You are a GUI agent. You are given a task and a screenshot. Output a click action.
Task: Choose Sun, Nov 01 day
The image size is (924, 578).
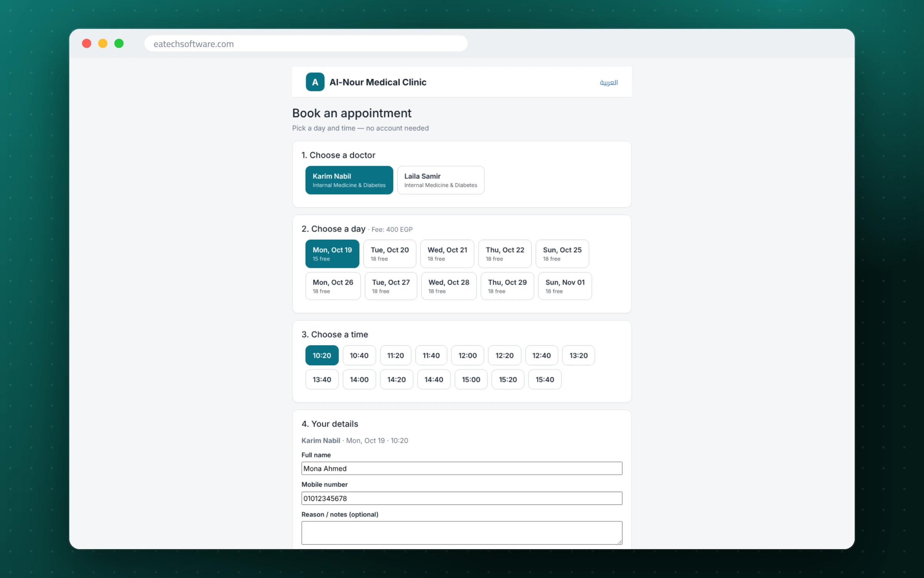(x=565, y=286)
